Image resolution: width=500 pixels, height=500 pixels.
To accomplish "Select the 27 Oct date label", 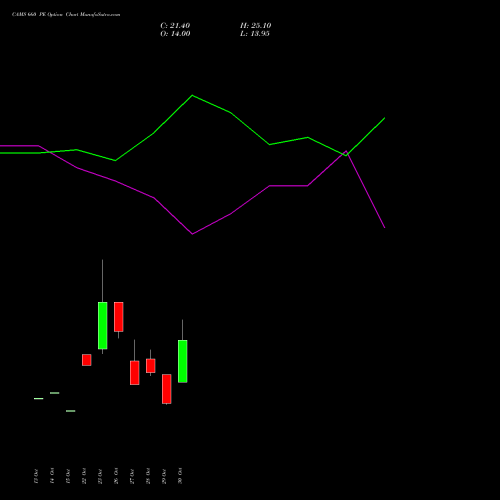I will point(132,476).
